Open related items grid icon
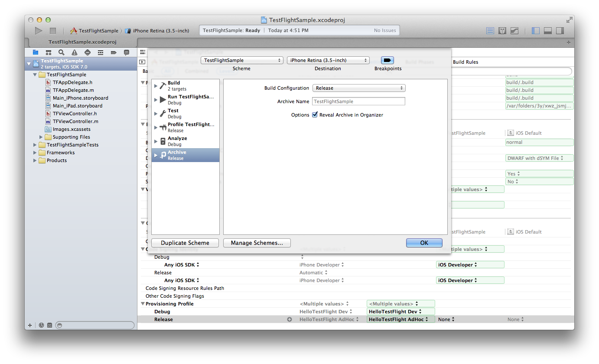 (x=143, y=52)
